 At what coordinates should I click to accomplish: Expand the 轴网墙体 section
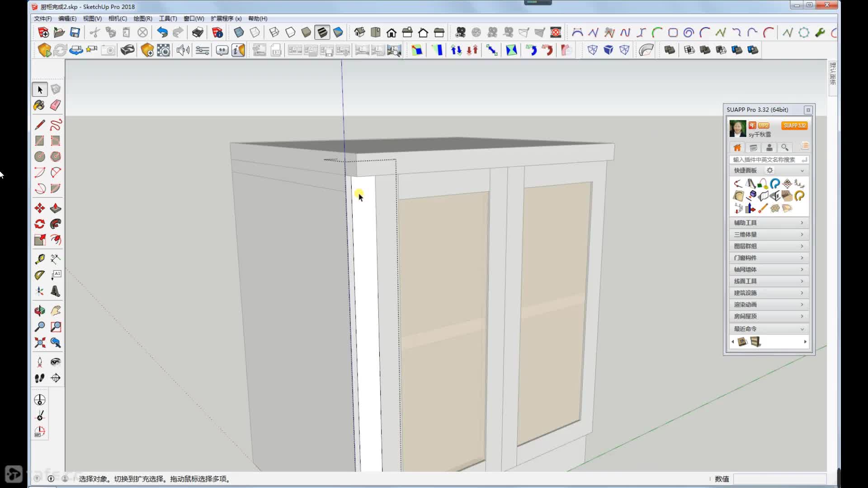[769, 269]
